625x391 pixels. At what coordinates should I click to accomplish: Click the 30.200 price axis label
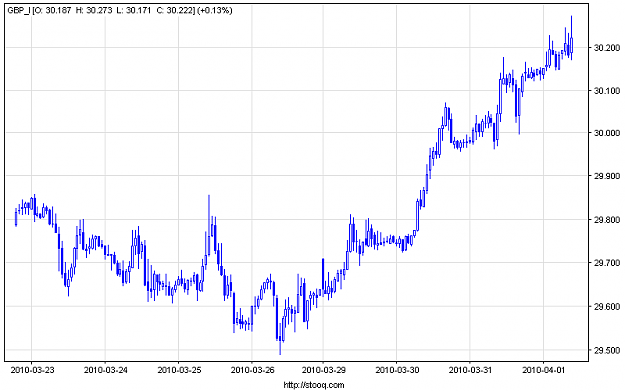coord(607,48)
